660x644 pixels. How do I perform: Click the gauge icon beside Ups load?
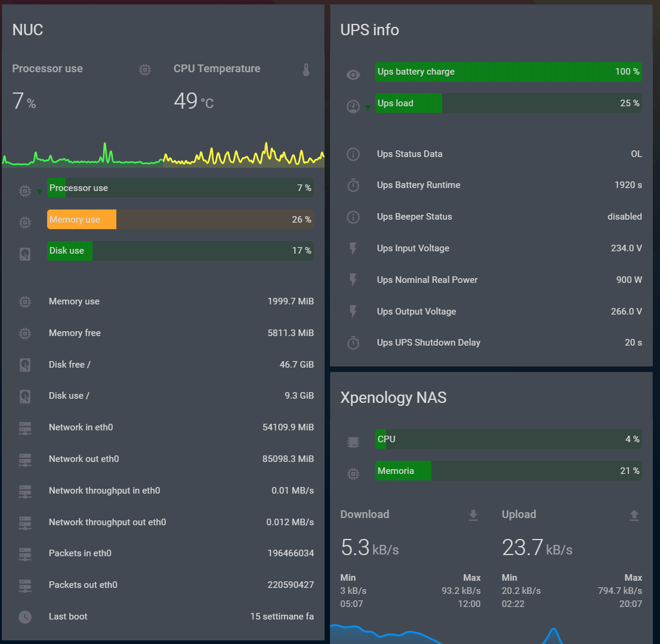point(353,106)
